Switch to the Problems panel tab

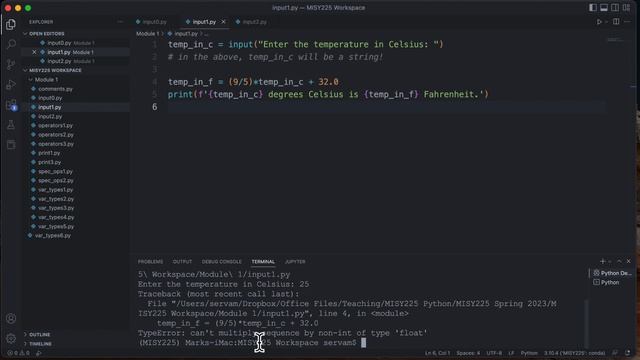pos(150,262)
